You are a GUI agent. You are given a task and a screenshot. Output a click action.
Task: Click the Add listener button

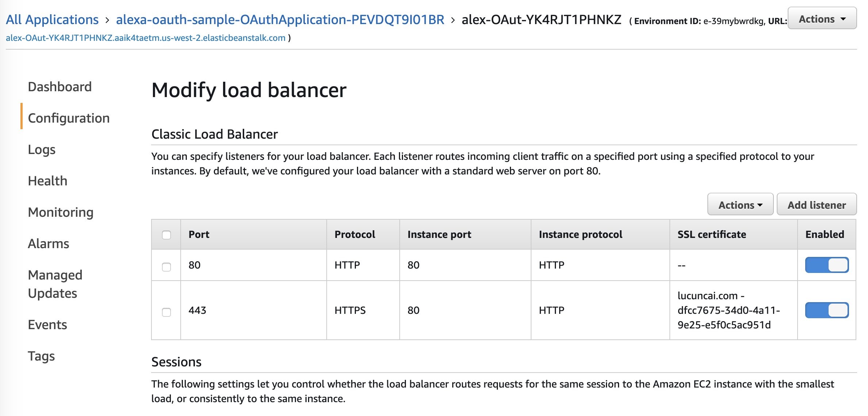click(816, 205)
